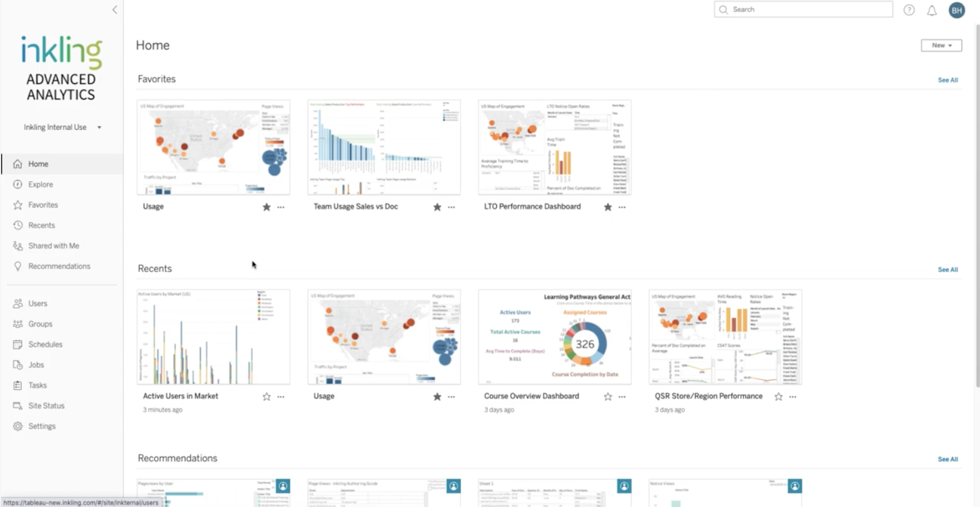Open more actions for Active Users in Market
The image size is (980, 507).
[281, 397]
